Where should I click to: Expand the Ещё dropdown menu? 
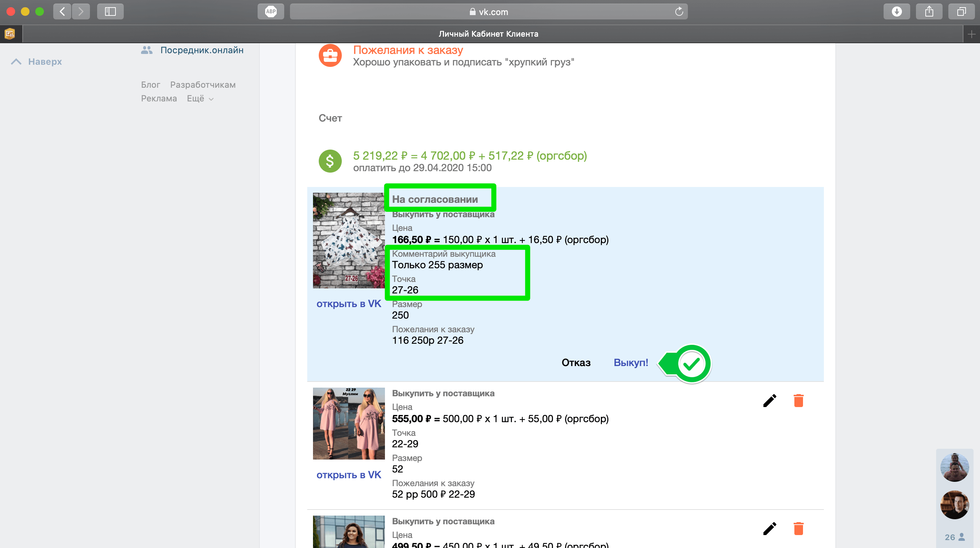coord(200,99)
